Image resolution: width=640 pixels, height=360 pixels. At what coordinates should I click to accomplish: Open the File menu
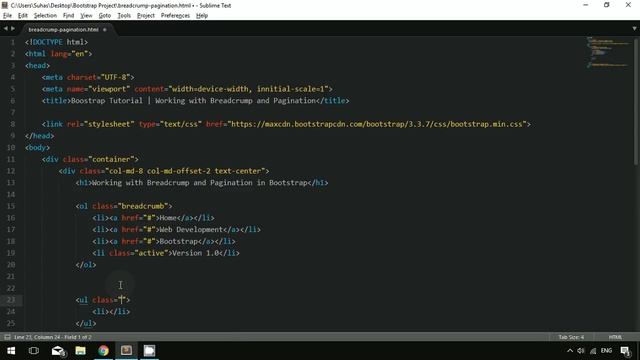point(7,16)
